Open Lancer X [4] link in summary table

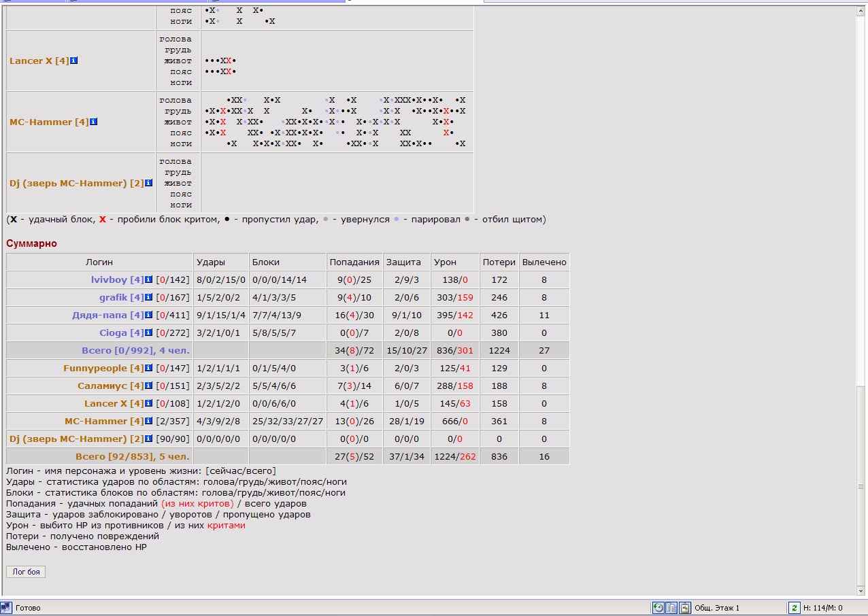click(x=114, y=403)
